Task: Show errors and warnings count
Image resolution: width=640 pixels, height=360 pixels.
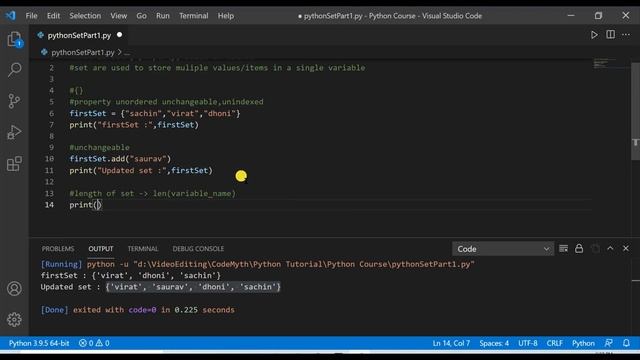Action: 94,343
